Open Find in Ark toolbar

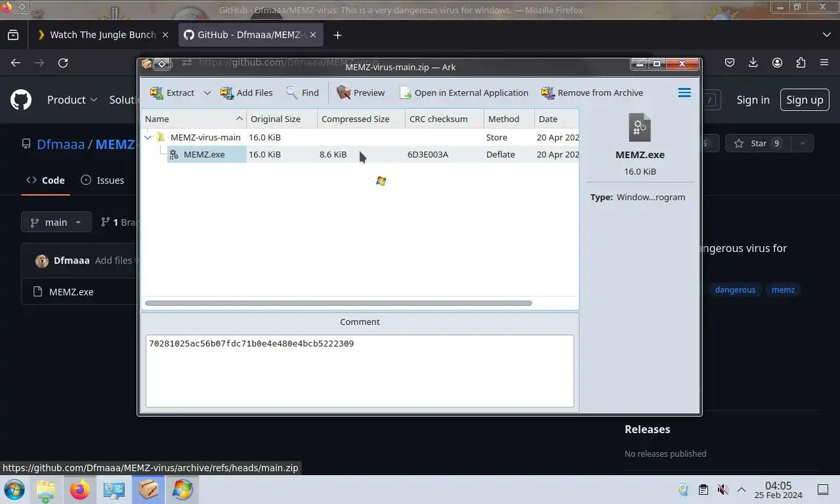[303, 93]
